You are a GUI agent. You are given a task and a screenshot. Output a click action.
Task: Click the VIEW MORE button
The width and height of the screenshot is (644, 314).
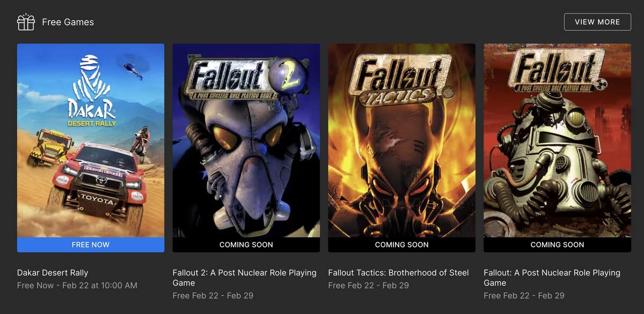click(597, 22)
